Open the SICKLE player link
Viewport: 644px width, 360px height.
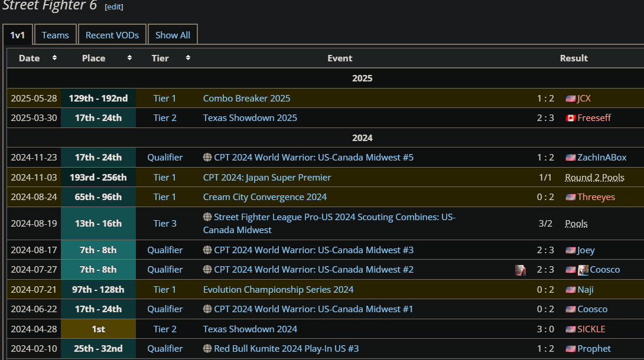tap(591, 329)
